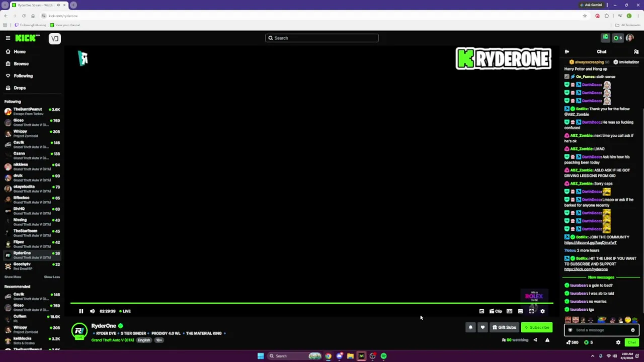644x362 pixels.
Task: Open the green icon left of wallet
Action: click(x=606, y=38)
